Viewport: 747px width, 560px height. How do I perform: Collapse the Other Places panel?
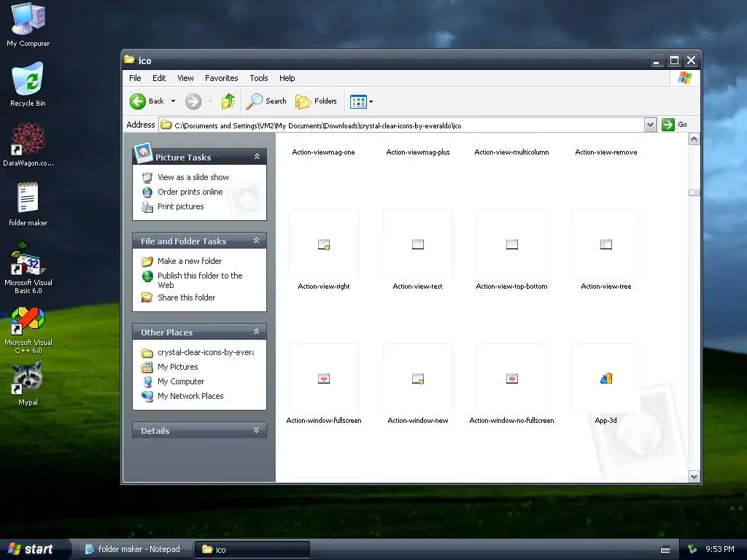tap(256, 332)
